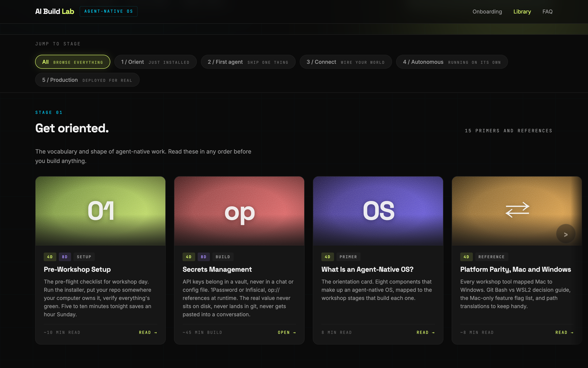Select the 1 / Orient stage filter
Image resolution: width=588 pixels, height=368 pixels.
point(155,62)
